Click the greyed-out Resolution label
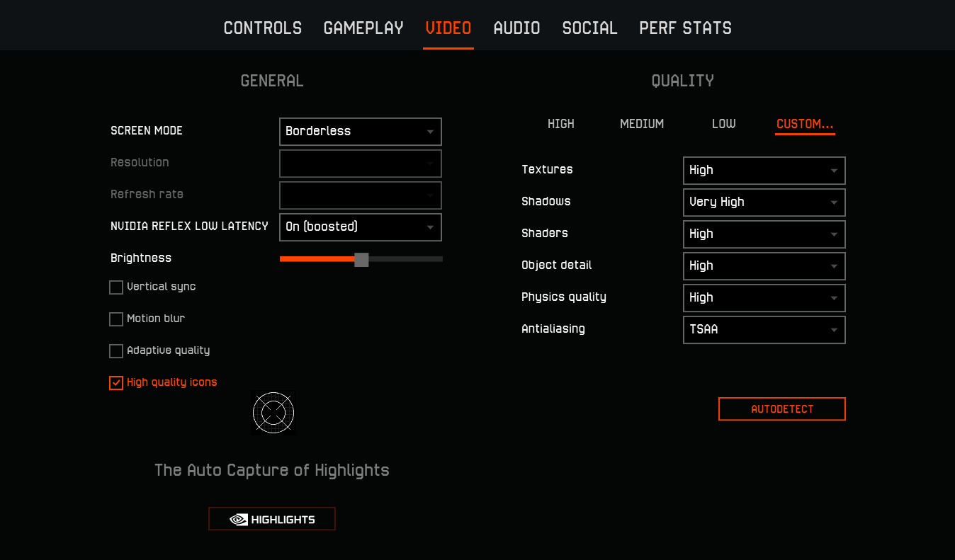 (140, 163)
